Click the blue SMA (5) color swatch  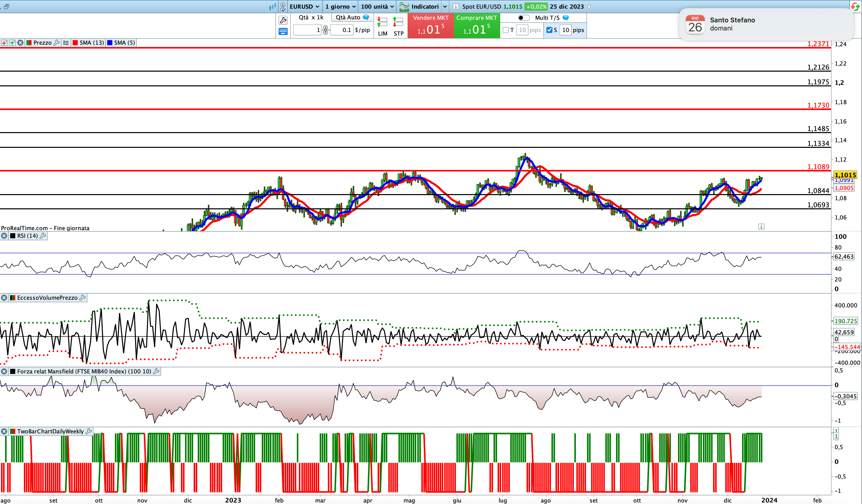click(110, 43)
